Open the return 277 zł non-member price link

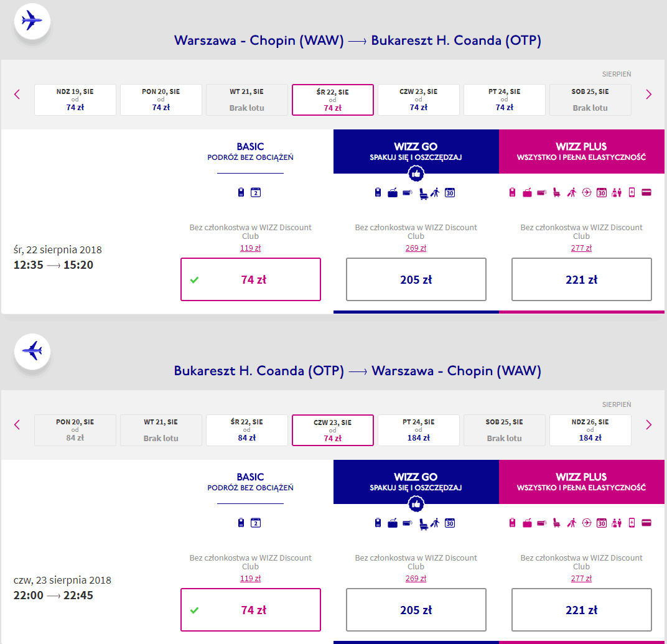tap(582, 579)
